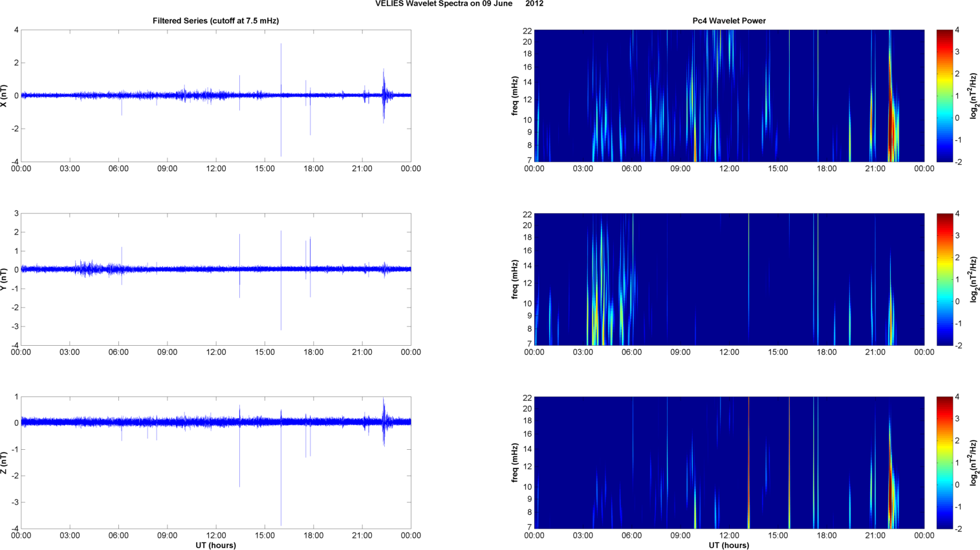Click the "X (nT)" axis label
Screen dimensions: 980x550
tap(5, 96)
